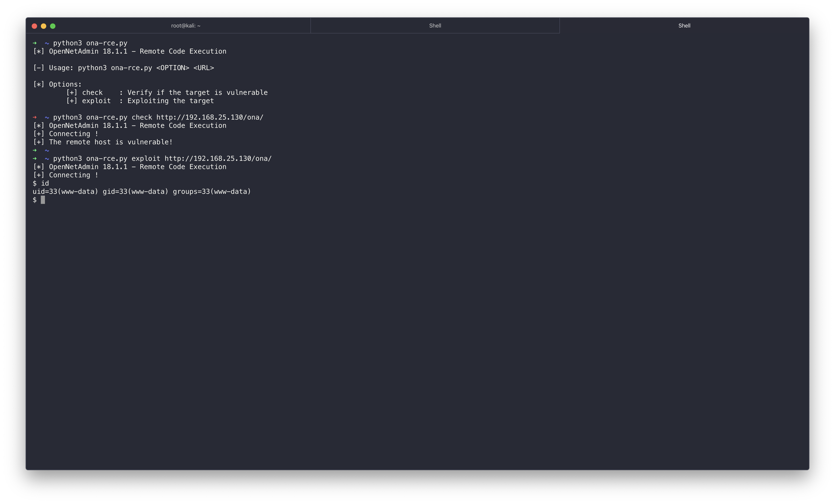Click the green arrow before the exploit command
This screenshot has width=835, height=504.
pos(35,159)
